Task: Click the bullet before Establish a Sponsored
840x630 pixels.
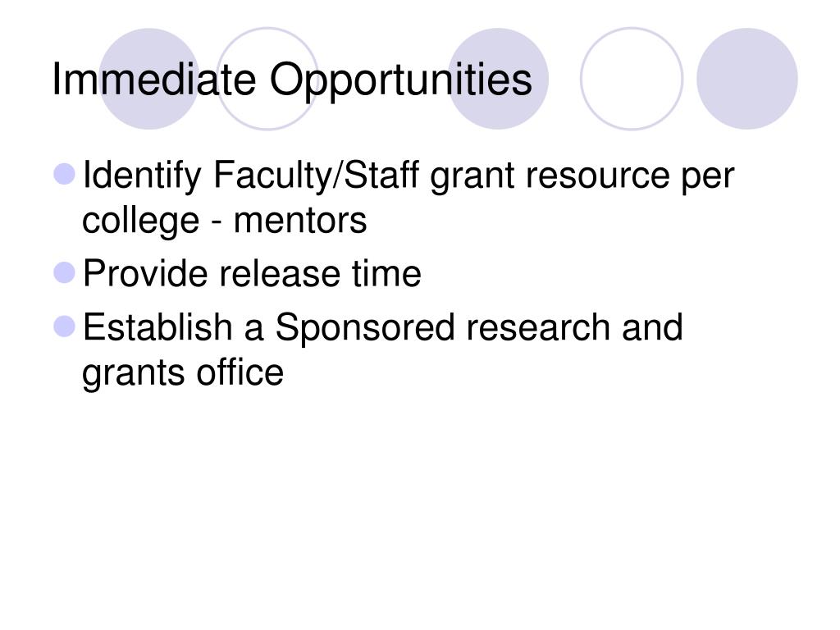Action: tap(65, 326)
